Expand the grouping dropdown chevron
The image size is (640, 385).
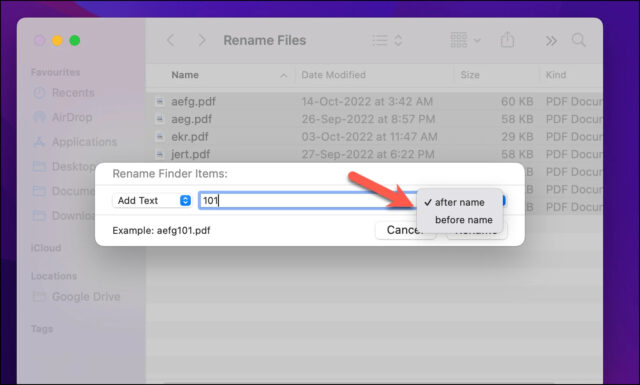coord(477,40)
